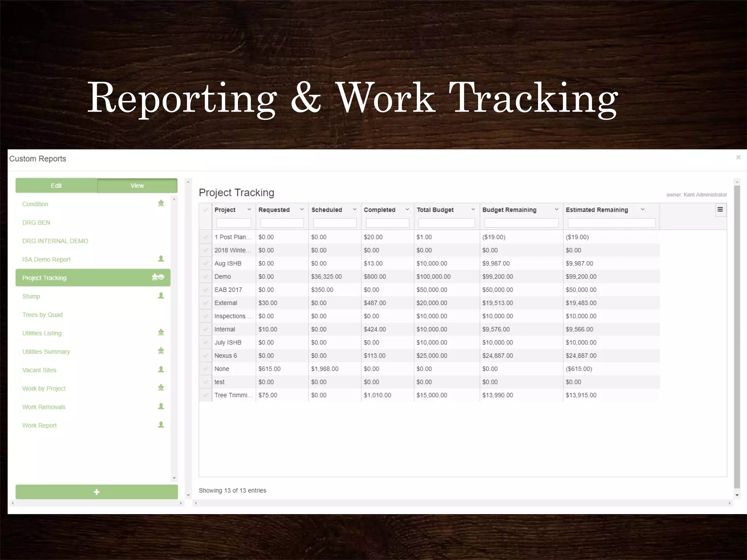The image size is (747, 560).
Task: Click the user icon beside ISA Demo Report
Action: point(161,258)
